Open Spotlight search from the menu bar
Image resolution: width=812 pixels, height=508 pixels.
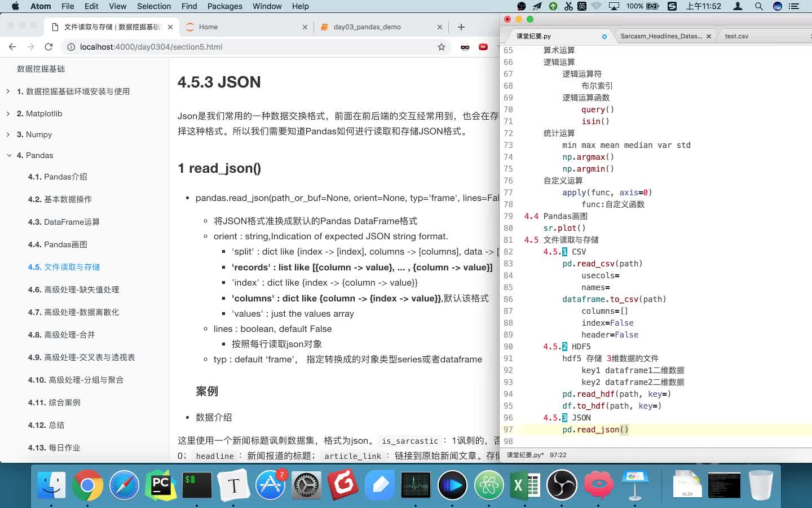pos(759,6)
